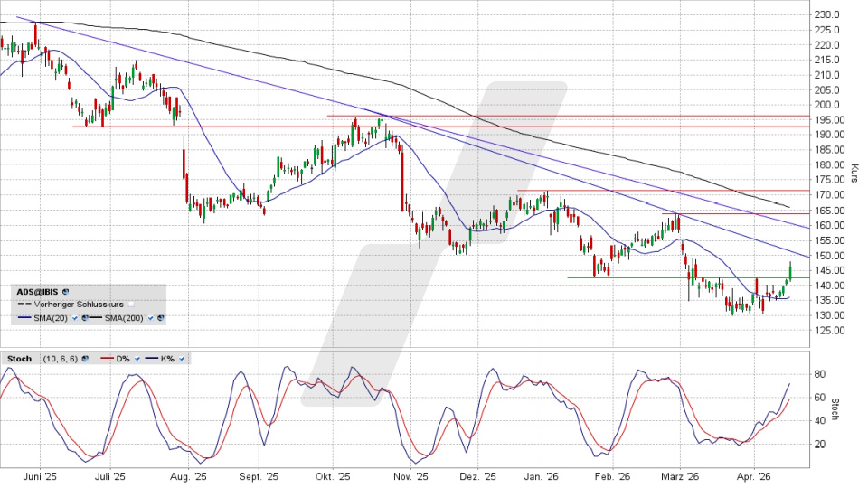Screen dimensions: 868x488
Task: Click the 230.0 price axis label
Action: 827,15
